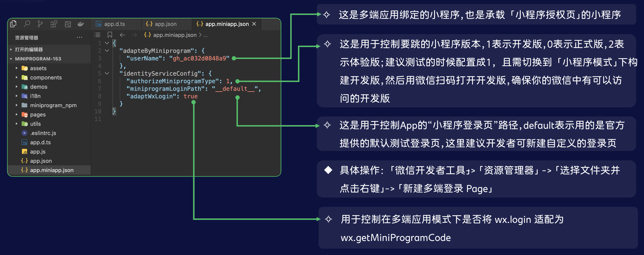Expand the demos folder arrow
The width and height of the screenshot is (644, 255).
click(x=17, y=86)
